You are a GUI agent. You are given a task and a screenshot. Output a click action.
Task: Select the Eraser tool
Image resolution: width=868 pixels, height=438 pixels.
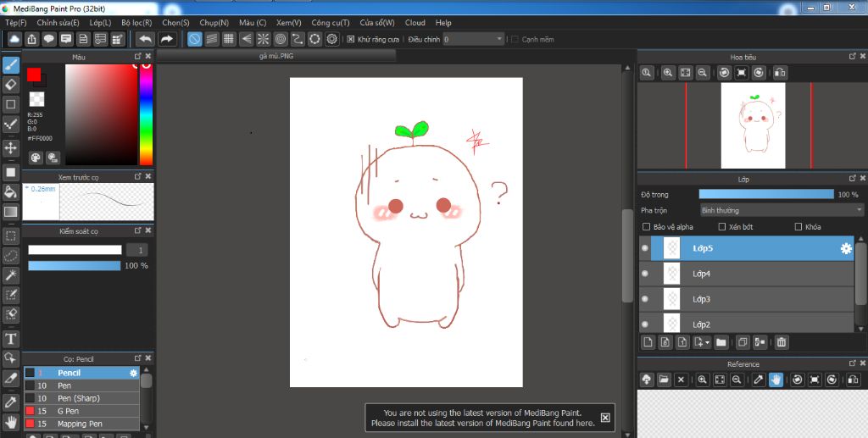pyautogui.click(x=11, y=85)
